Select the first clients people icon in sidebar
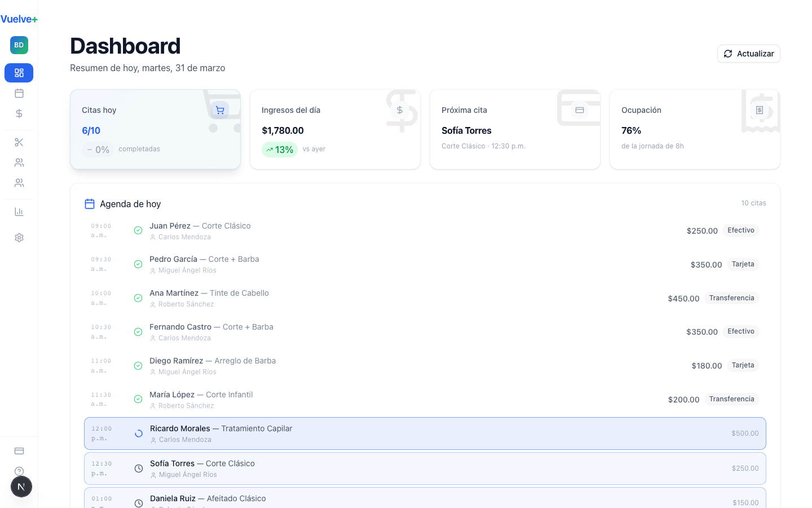Image resolution: width=812 pixels, height=508 pixels. 19,163
